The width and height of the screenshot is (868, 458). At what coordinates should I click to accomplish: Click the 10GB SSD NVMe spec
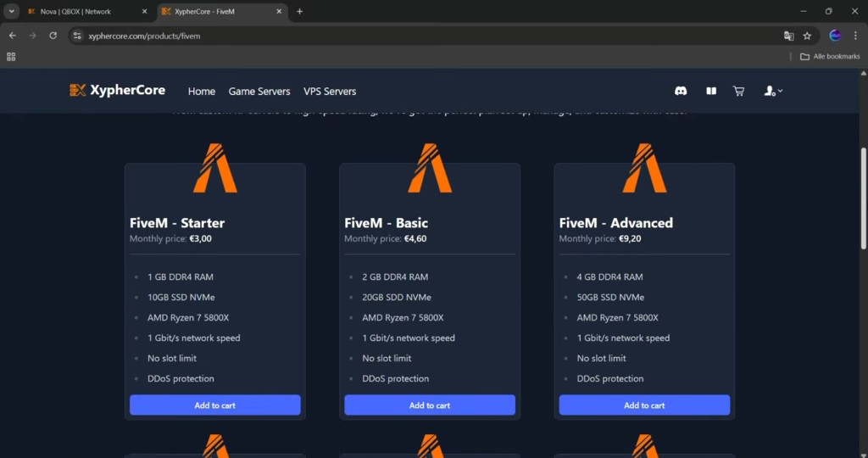pyautogui.click(x=181, y=298)
